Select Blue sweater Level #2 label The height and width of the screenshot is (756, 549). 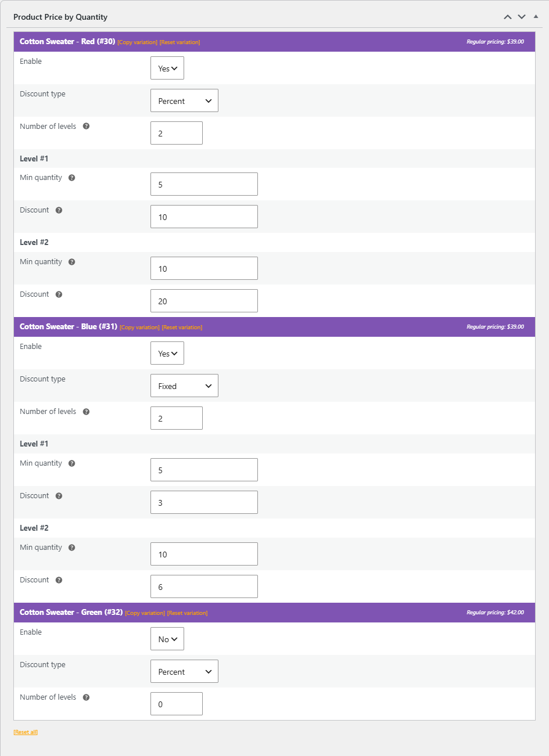click(34, 528)
